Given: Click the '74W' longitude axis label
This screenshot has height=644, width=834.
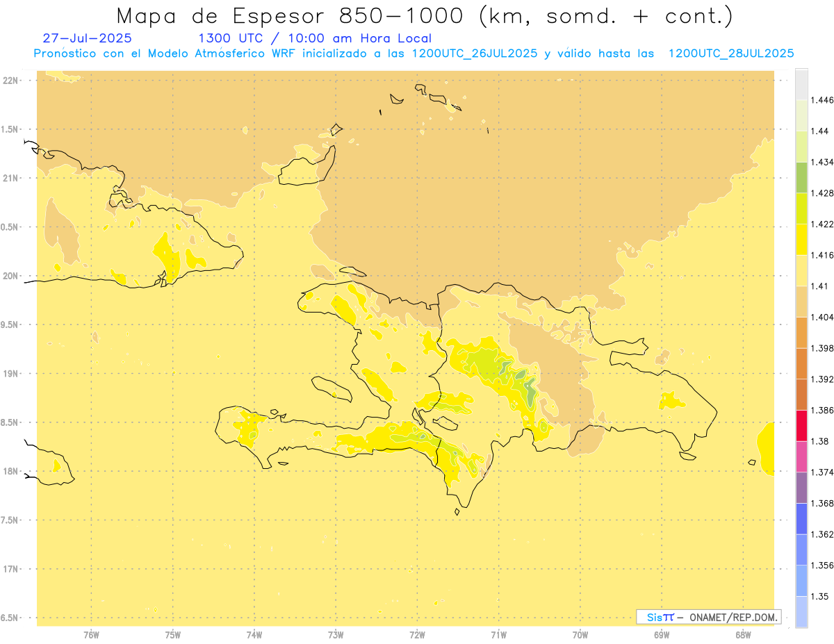Looking at the screenshot, I should click(x=254, y=634).
